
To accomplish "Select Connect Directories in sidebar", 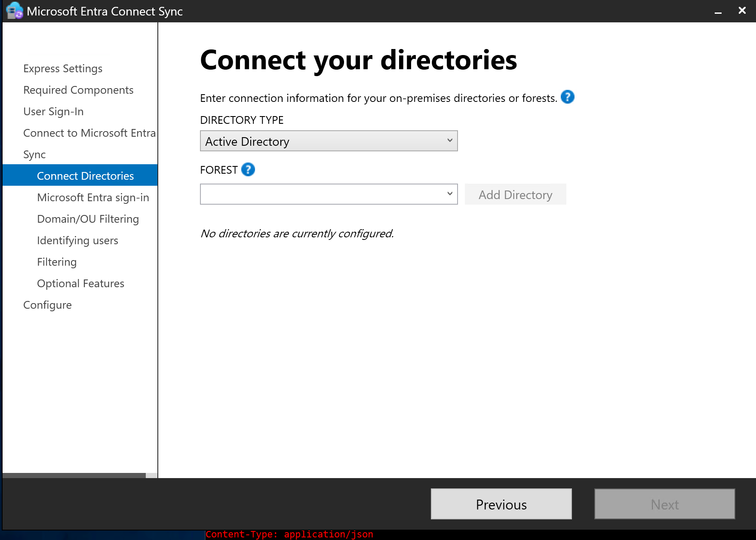I will coord(80,175).
